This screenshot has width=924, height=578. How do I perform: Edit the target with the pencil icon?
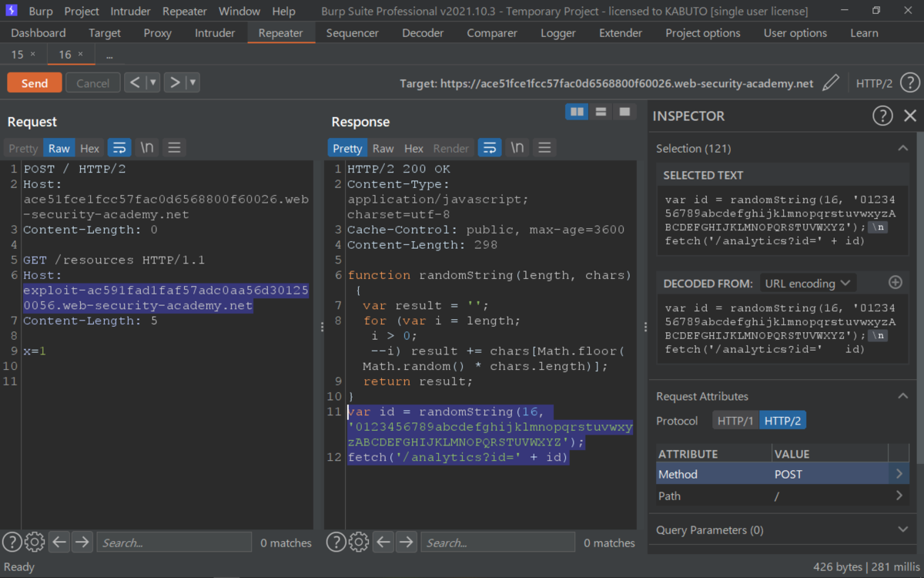830,83
